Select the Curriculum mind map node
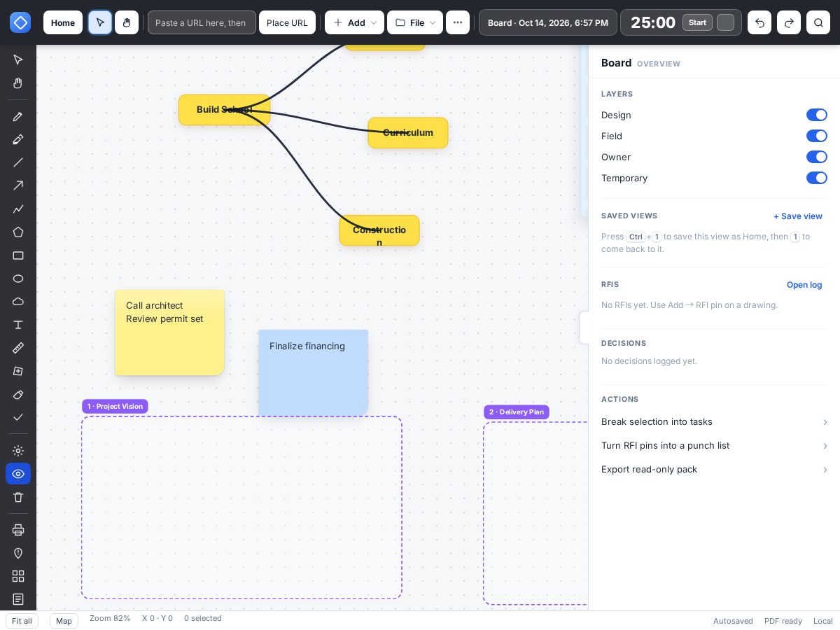This screenshot has width=840, height=630. (x=408, y=133)
